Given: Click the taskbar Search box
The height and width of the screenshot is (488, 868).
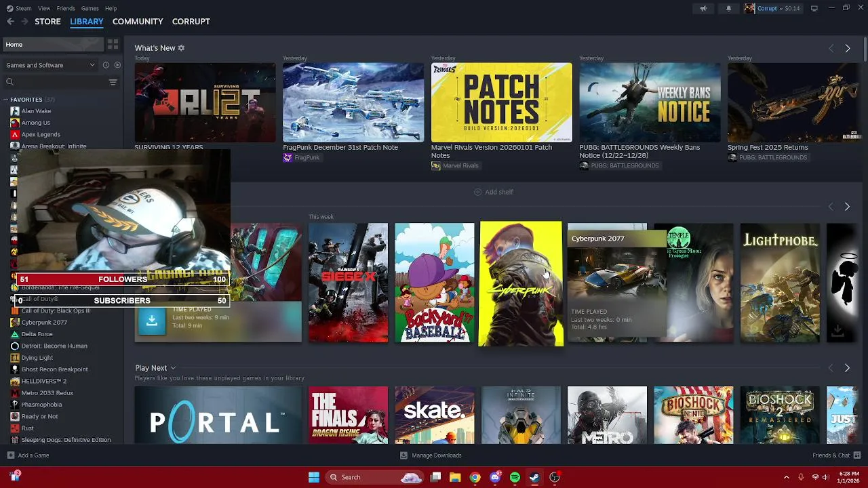Looking at the screenshot, I should coord(375,477).
